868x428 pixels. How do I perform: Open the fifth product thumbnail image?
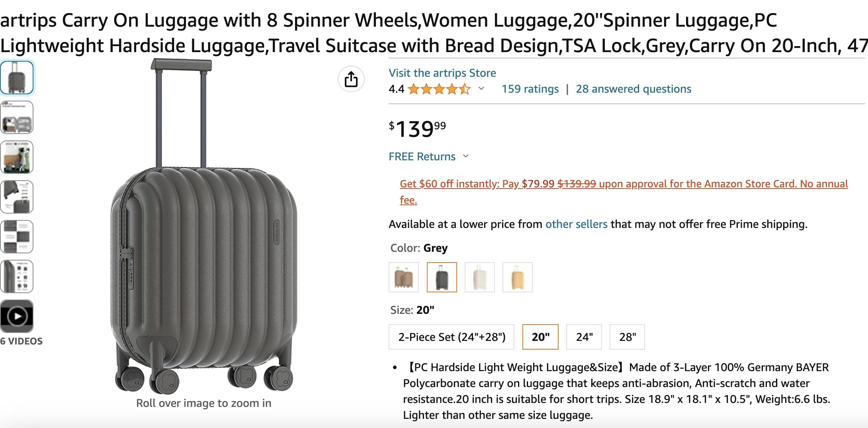(17, 237)
